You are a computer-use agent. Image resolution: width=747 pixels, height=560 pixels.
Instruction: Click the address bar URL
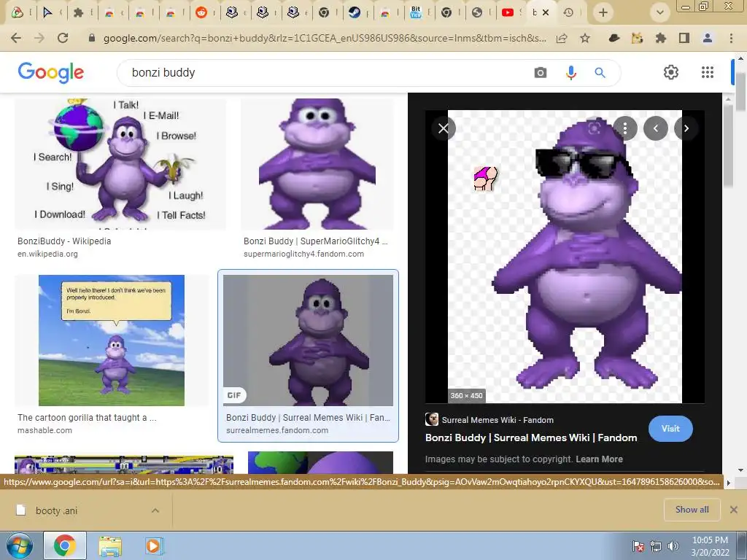325,38
